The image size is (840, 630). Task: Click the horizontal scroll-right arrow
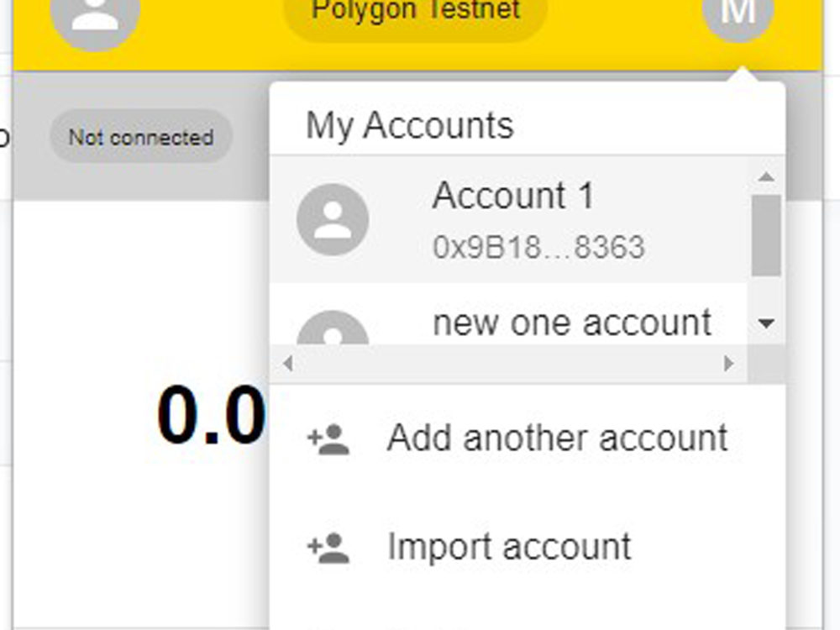[x=728, y=363]
